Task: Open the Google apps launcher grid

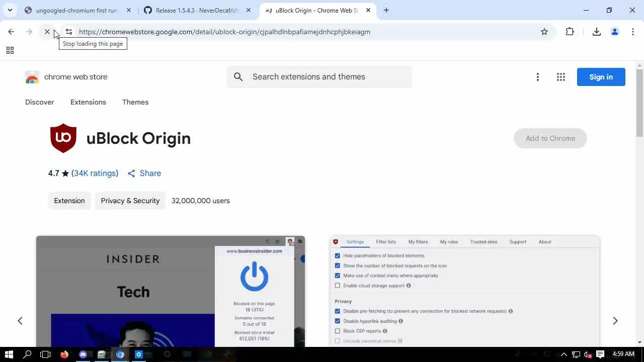Action: [x=561, y=77]
